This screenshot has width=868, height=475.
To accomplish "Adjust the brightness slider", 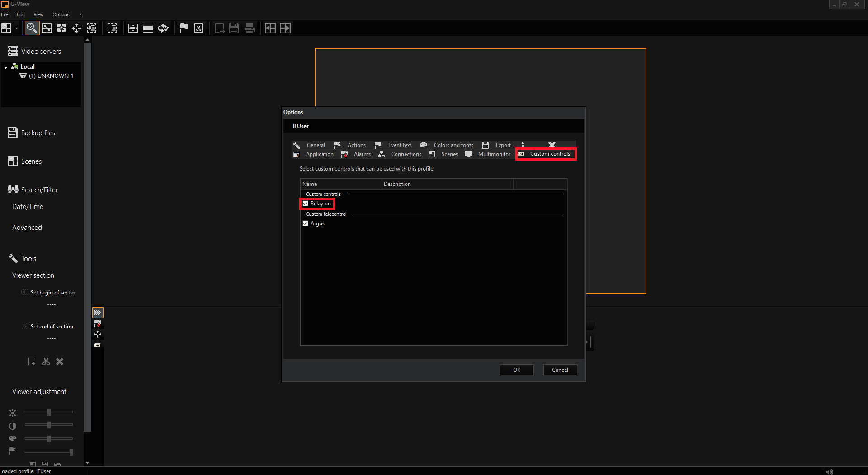I will pos(49,412).
